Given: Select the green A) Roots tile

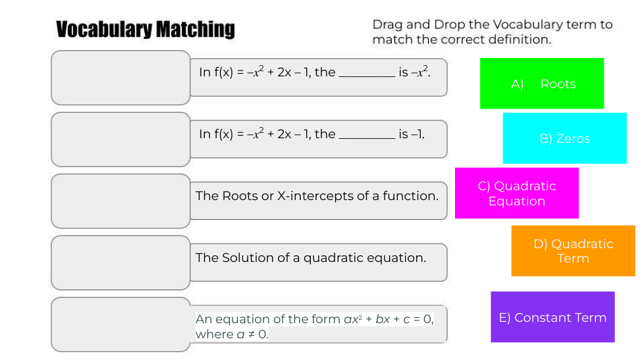Looking at the screenshot, I should tap(541, 84).
